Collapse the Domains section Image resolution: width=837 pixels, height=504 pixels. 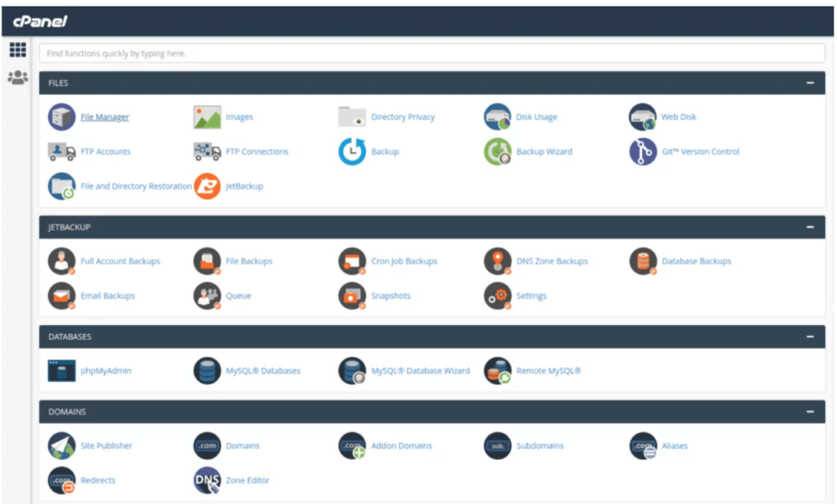tap(810, 412)
